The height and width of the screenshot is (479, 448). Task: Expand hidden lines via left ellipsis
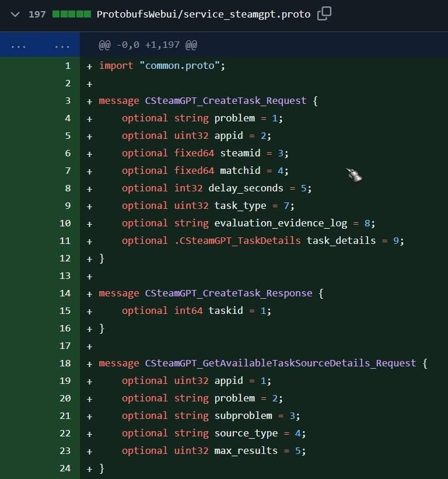click(18, 47)
